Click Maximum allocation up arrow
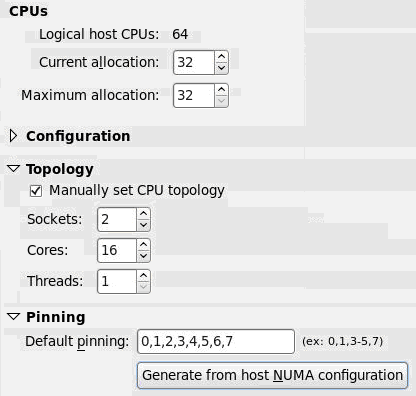The width and height of the screenshot is (416, 396). click(x=221, y=90)
